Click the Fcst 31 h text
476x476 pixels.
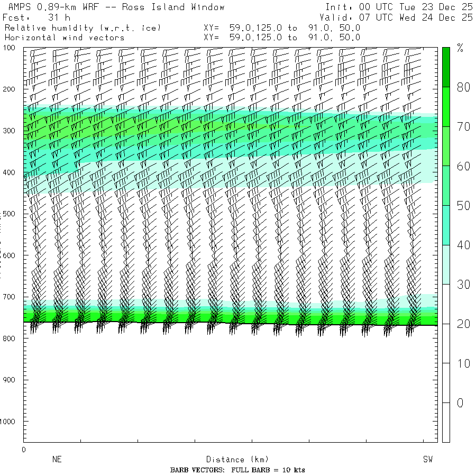coord(37,17)
